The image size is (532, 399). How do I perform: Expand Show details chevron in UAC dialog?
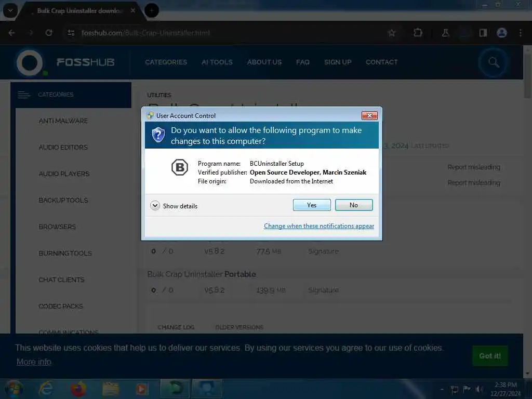[155, 206]
